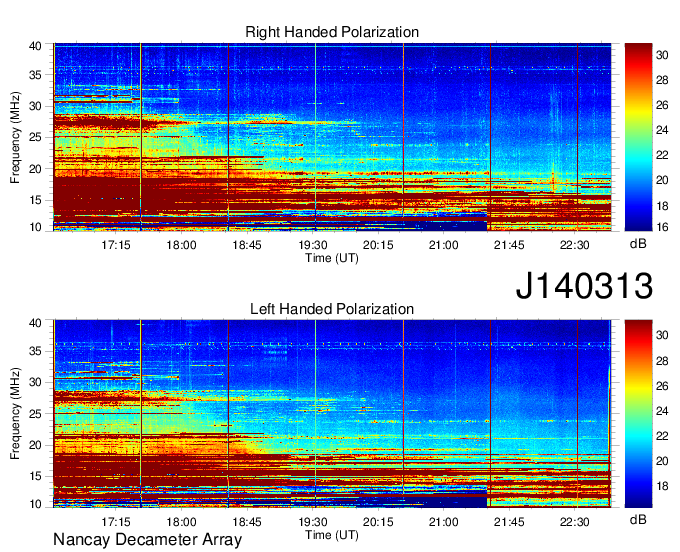Click the dB unit label under upper colorbar
The width and height of the screenshot is (680, 552).
[638, 244]
